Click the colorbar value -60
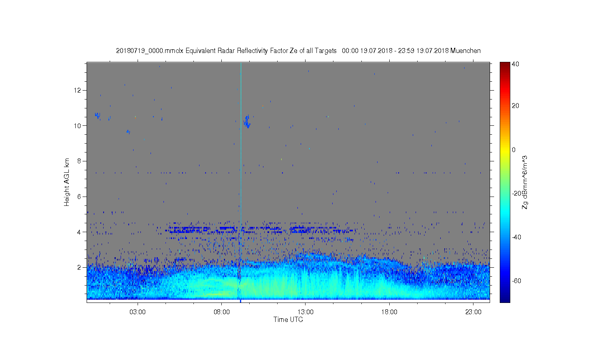Viewport: 607px width, 364px height. (x=516, y=281)
